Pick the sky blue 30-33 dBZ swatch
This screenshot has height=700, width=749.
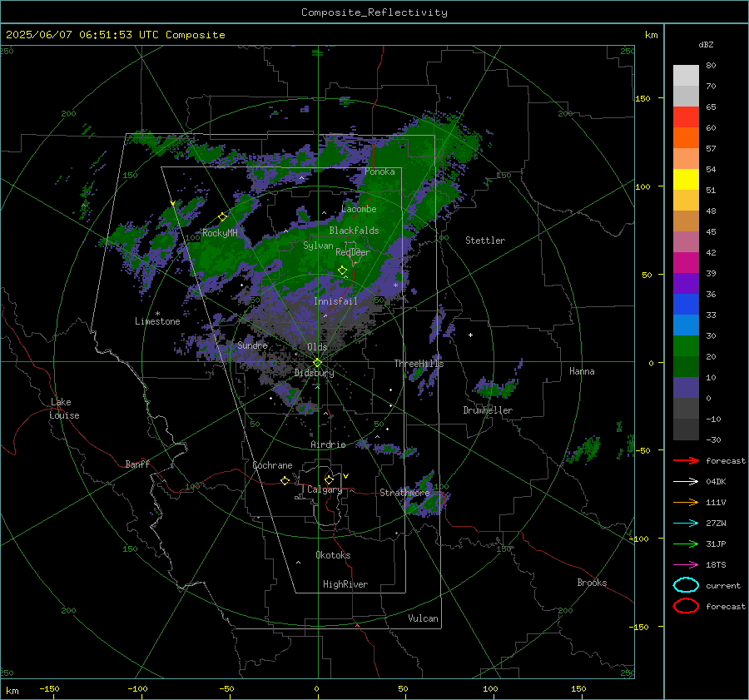click(686, 325)
